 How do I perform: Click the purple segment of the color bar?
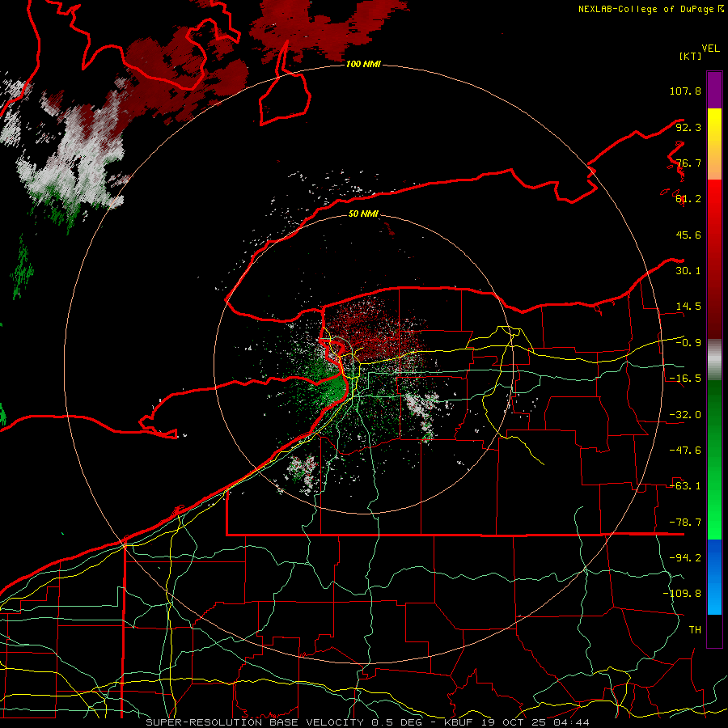point(714,90)
